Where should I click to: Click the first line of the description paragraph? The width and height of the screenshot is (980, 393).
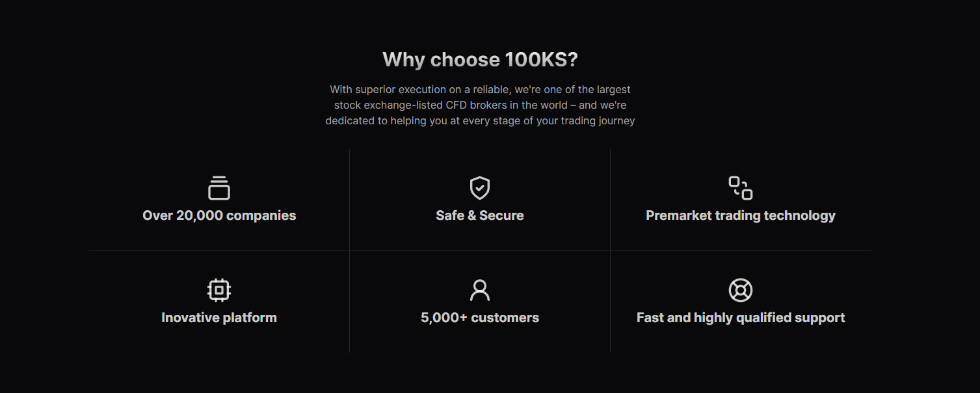coord(480,90)
